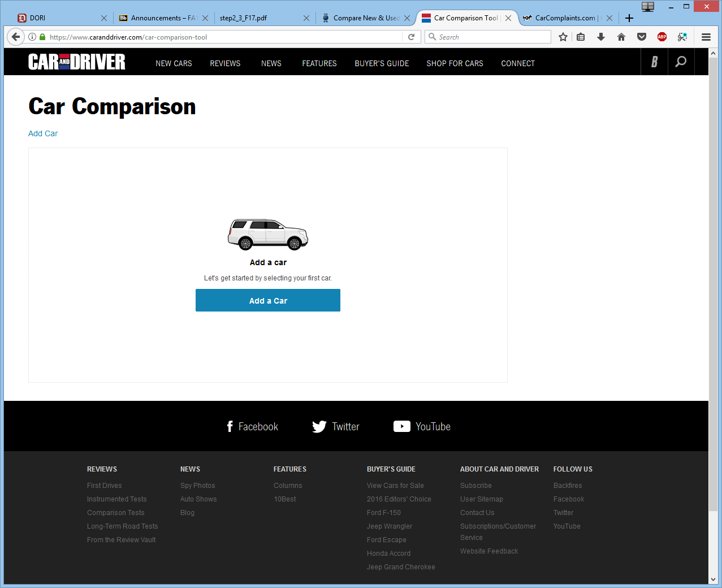Click the scrollbar down arrow

713,580
